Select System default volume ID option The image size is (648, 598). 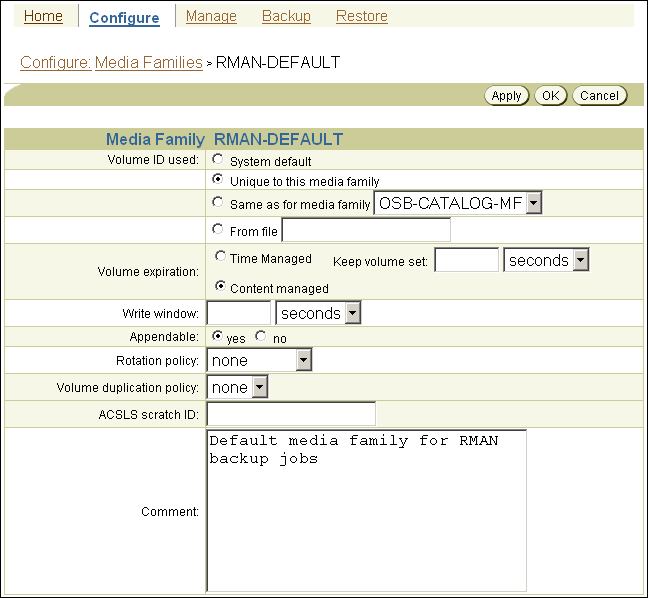click(217, 159)
